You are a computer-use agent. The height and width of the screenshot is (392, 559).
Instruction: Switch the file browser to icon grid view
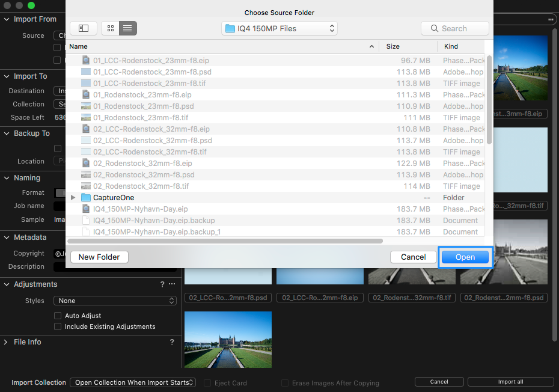[x=110, y=28]
